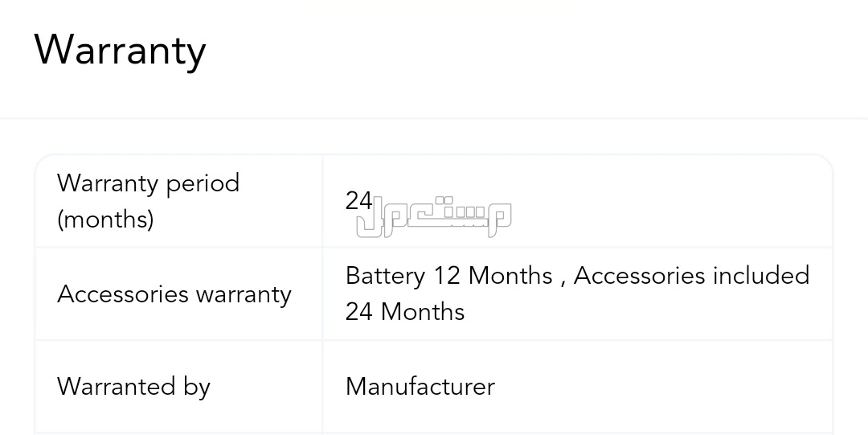Select the "Manufacturer" value
This screenshot has height=435, width=868.
(x=420, y=387)
